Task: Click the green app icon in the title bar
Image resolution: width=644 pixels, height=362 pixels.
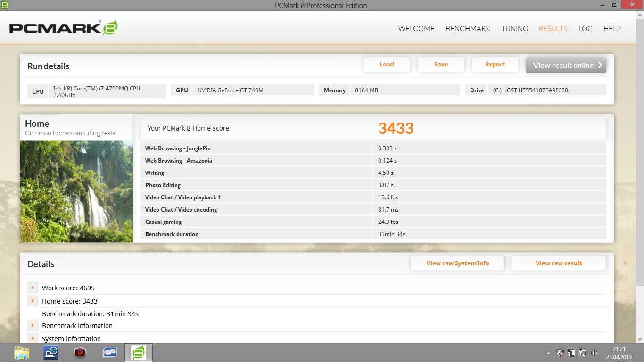Action: pos(4,5)
